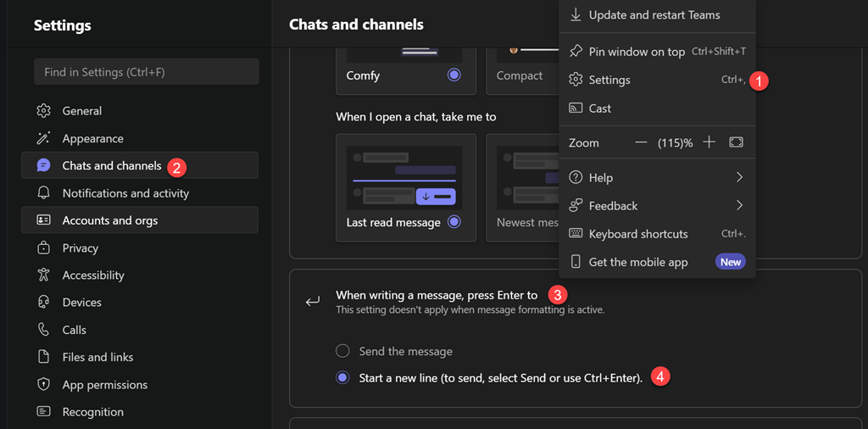Open Get the mobile app

[638, 262]
